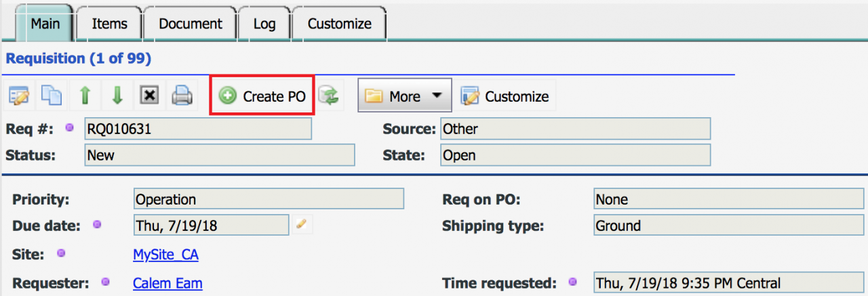Click the Customize toolbar button
The image size is (868, 296).
(505, 96)
